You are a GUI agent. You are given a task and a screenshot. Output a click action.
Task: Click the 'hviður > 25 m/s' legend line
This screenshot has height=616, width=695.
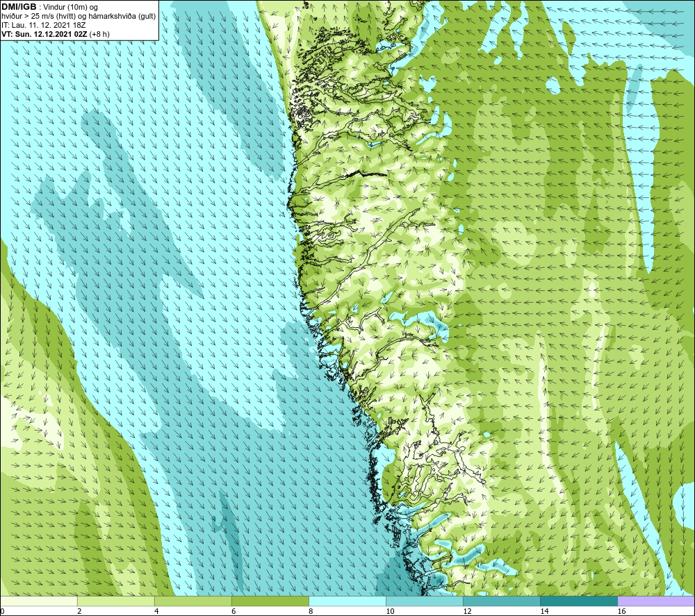tap(79, 17)
